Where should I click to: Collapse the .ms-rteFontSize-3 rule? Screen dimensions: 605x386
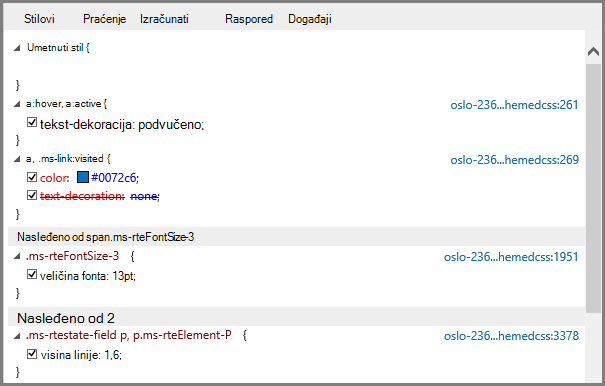[17, 256]
